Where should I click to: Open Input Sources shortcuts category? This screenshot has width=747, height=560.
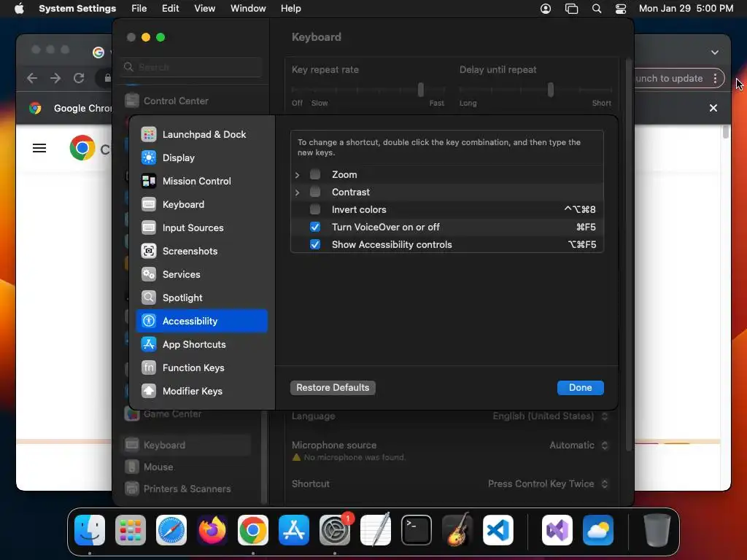201,227
